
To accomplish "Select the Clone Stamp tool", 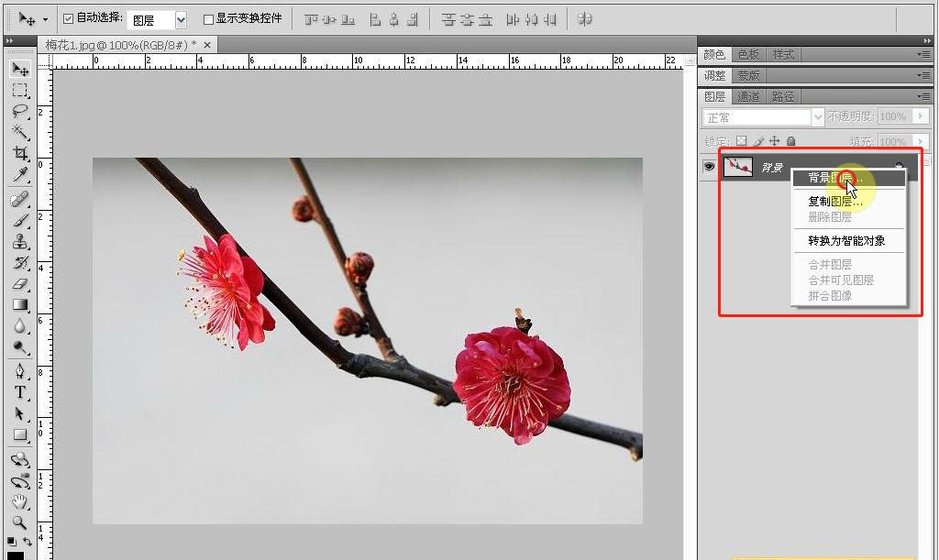I will (19, 242).
